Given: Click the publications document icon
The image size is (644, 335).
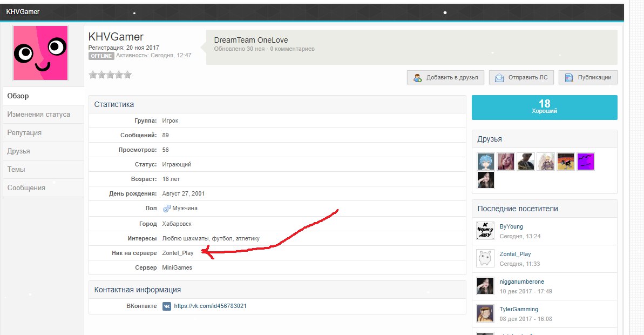Looking at the screenshot, I should click(x=569, y=78).
